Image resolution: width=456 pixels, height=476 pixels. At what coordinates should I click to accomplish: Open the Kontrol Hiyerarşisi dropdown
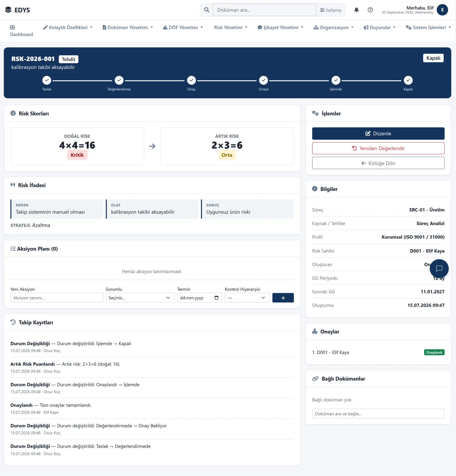pyautogui.click(x=247, y=298)
